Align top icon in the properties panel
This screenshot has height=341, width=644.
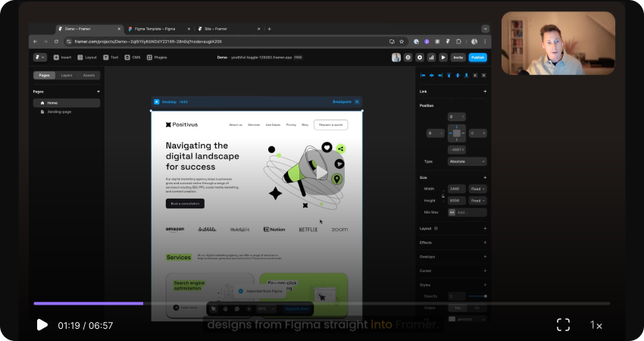click(x=449, y=75)
